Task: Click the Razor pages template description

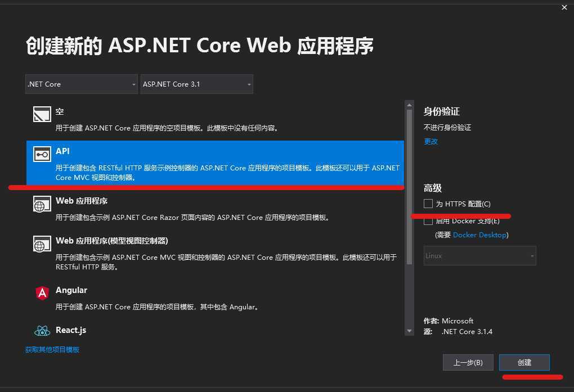Action: tap(193, 218)
